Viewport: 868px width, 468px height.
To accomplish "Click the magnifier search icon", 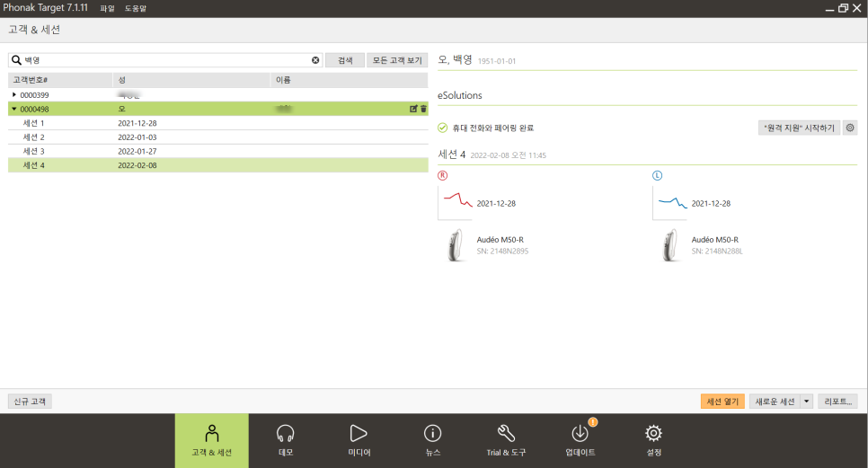I will coord(16,60).
